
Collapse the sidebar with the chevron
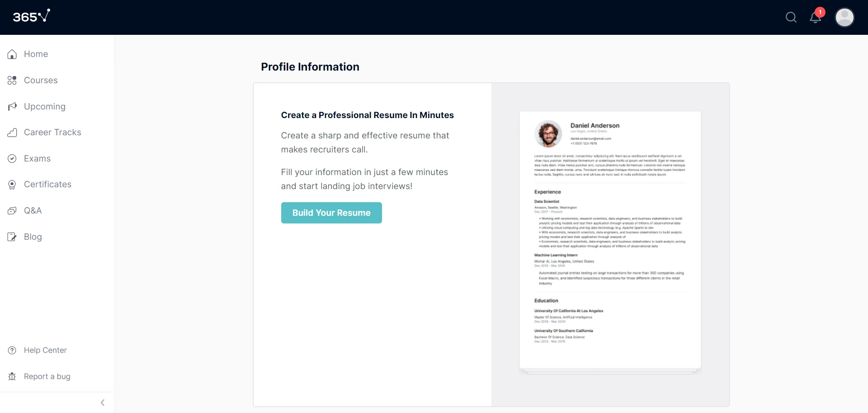pyautogui.click(x=103, y=403)
